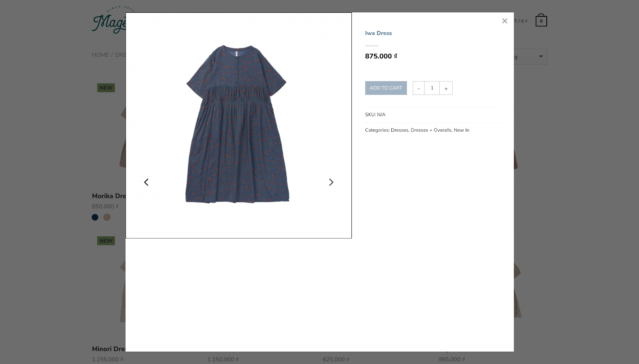The image size is (639, 364).
Task: Go to HOME breadcrumb link
Action: [100, 55]
